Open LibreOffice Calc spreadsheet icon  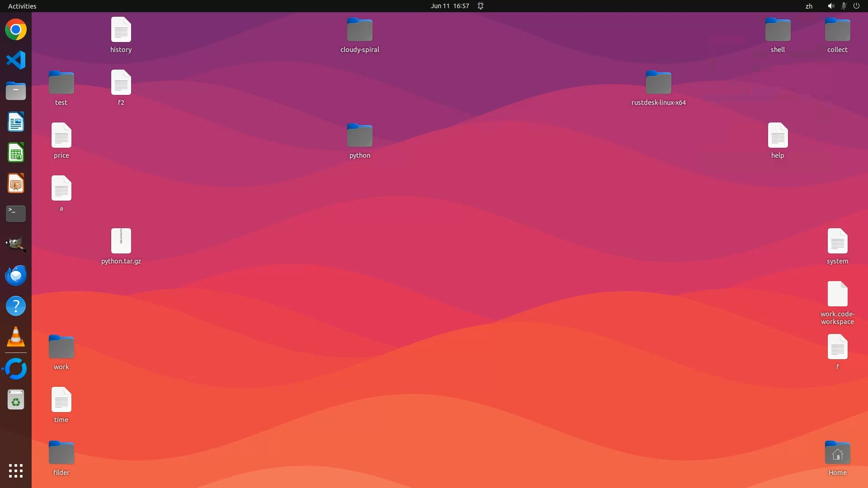(x=16, y=153)
